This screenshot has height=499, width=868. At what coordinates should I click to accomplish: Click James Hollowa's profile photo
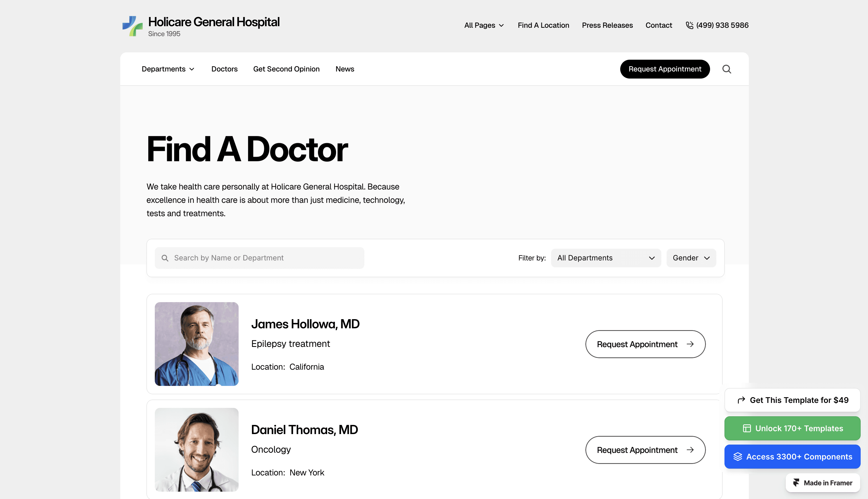[196, 344]
